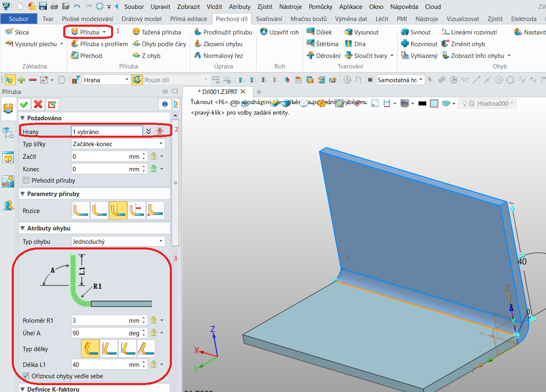The image size is (546, 392).
Task: Click the Prodloužit přírubu tool
Action: point(223,32)
